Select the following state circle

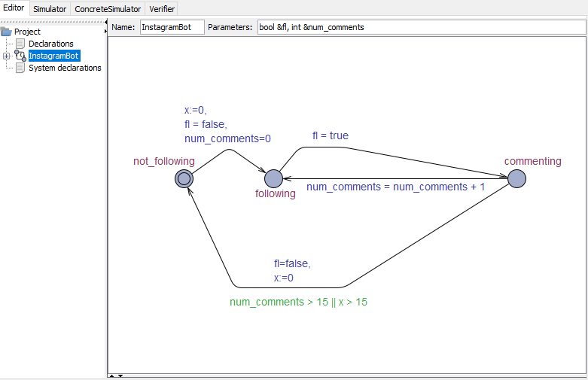point(273,178)
